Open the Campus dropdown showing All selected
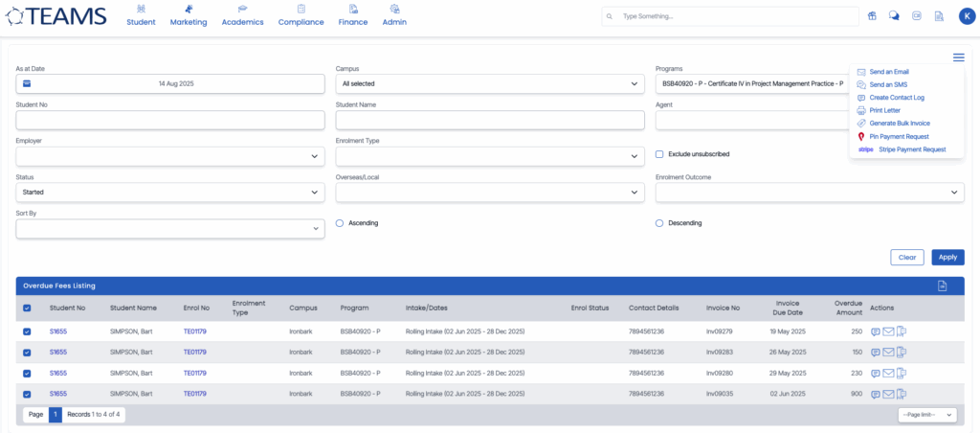The height and width of the screenshot is (433, 980). [x=490, y=84]
